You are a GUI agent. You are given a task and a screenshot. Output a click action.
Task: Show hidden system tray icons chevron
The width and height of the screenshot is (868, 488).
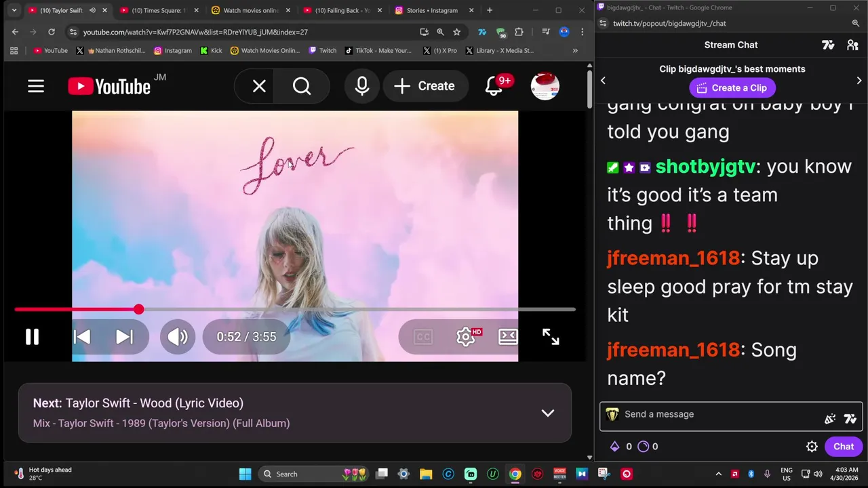coord(718,474)
